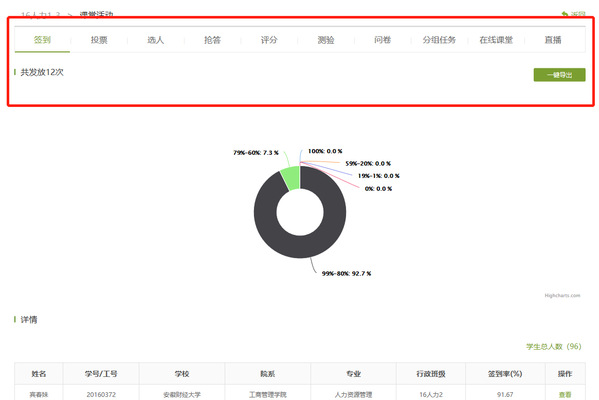This screenshot has height=400, width=599.
Task: Click the 99%-80%: 92.7% chart label
Action: click(x=346, y=274)
